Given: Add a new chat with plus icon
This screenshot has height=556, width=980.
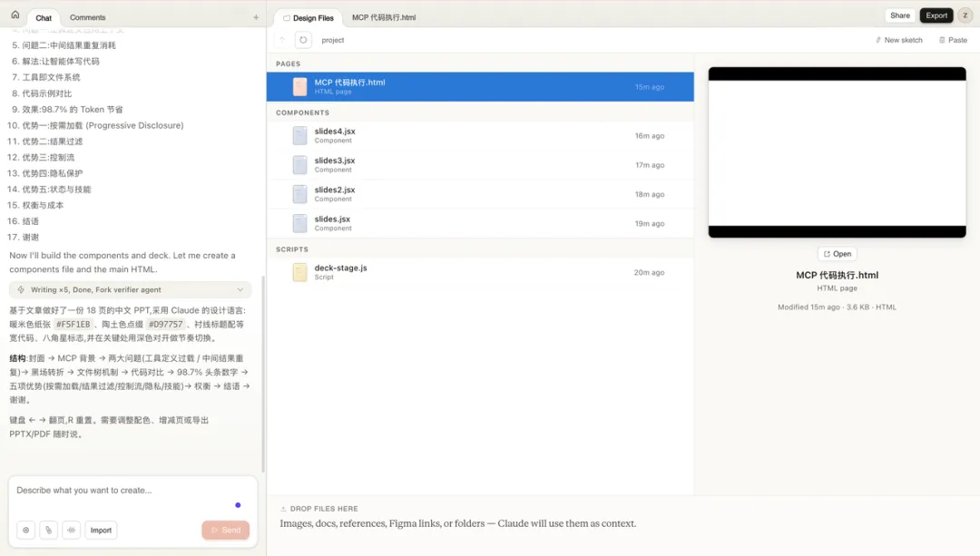Looking at the screenshot, I should click(x=256, y=17).
